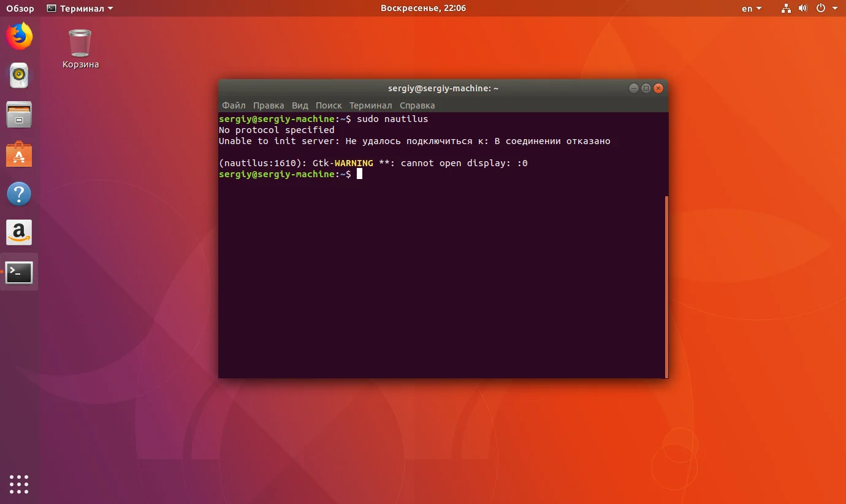Click the 'Unable to init server' line
The width and height of the screenshot is (846, 504).
click(414, 141)
